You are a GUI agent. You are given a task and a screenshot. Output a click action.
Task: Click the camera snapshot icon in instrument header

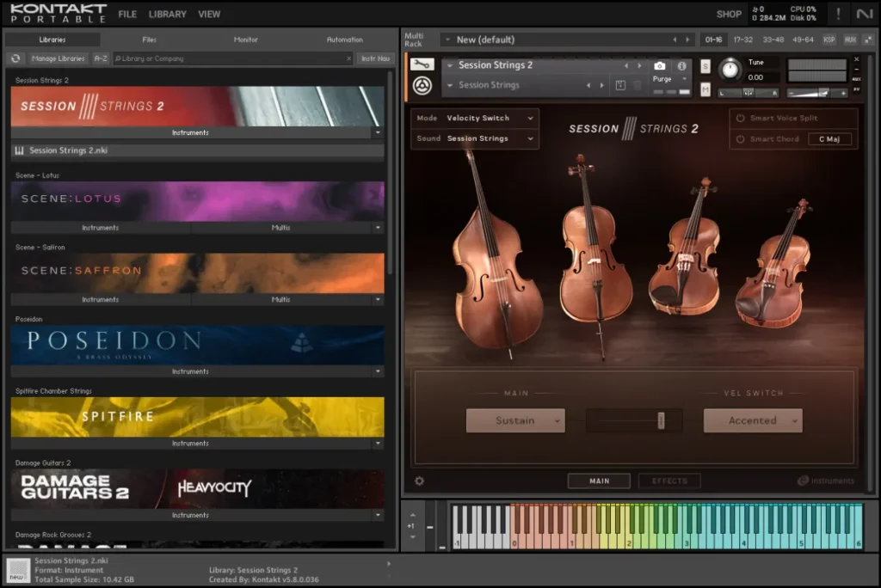tap(658, 65)
